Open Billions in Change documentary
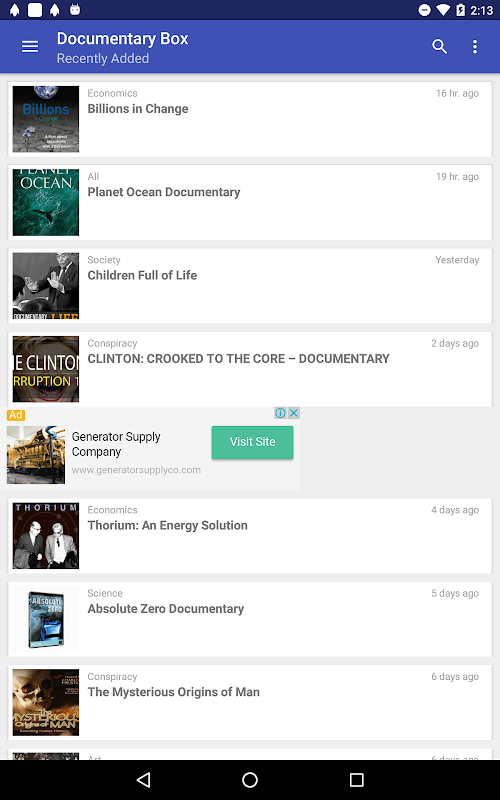 click(x=250, y=119)
